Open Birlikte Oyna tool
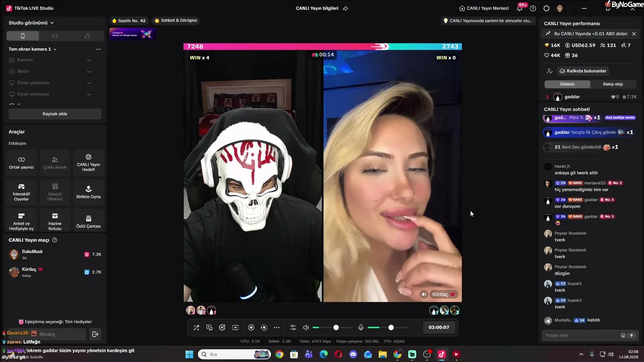Viewport: 644px width, 362px height. (89, 192)
